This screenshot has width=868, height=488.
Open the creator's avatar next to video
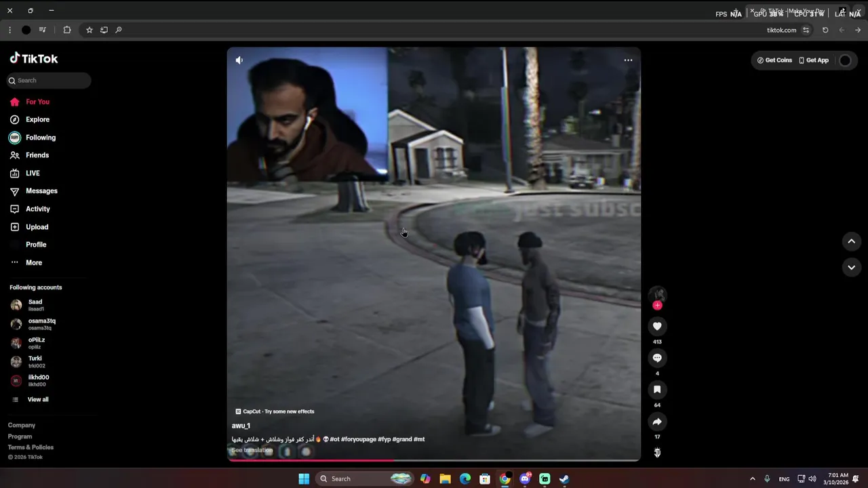click(x=657, y=294)
